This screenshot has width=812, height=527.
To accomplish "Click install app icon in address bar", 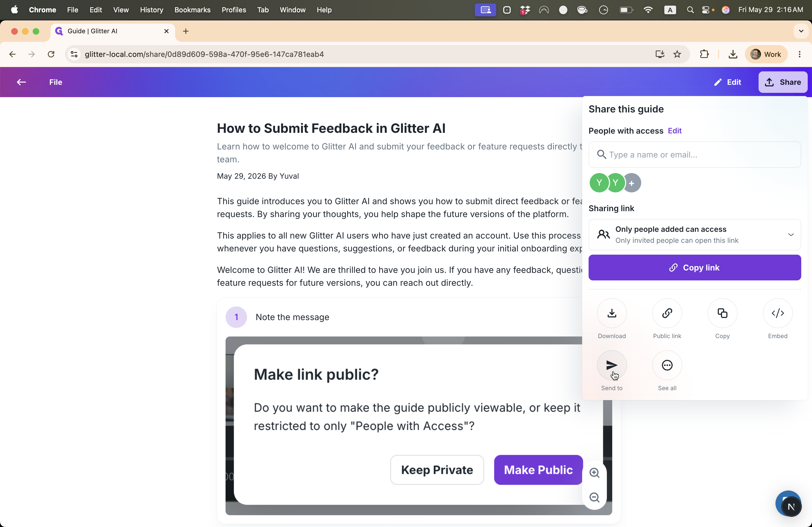I will 660,54.
